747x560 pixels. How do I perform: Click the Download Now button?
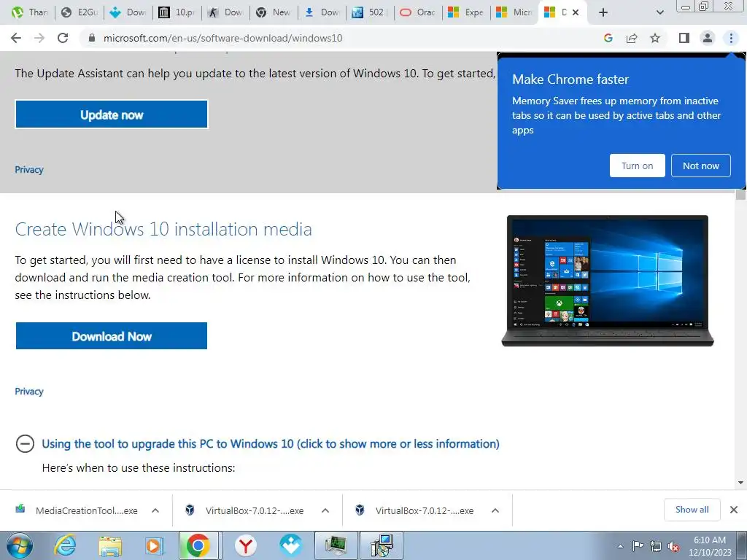[112, 336]
